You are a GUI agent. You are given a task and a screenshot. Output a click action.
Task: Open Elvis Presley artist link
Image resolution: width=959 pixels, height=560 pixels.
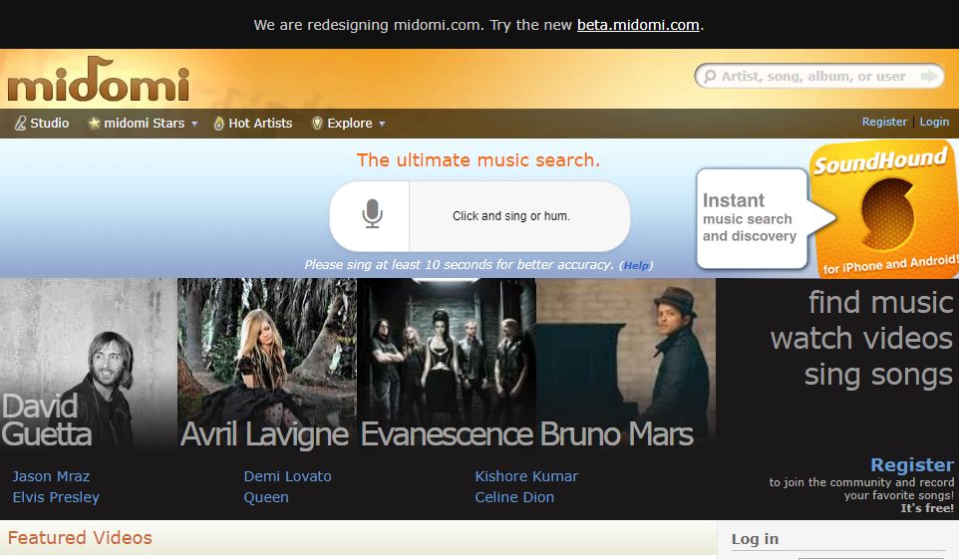point(56,497)
